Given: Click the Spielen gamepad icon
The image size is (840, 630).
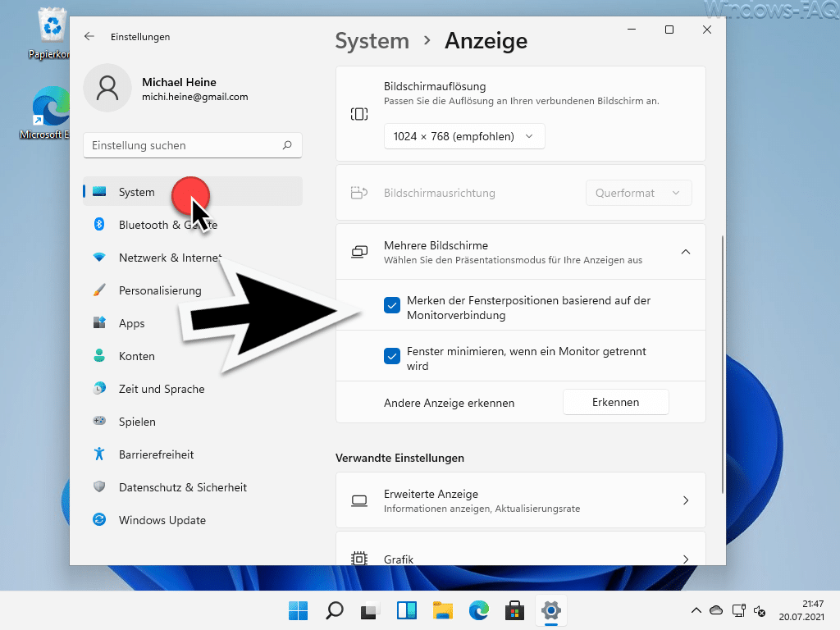Looking at the screenshot, I should coord(99,421).
